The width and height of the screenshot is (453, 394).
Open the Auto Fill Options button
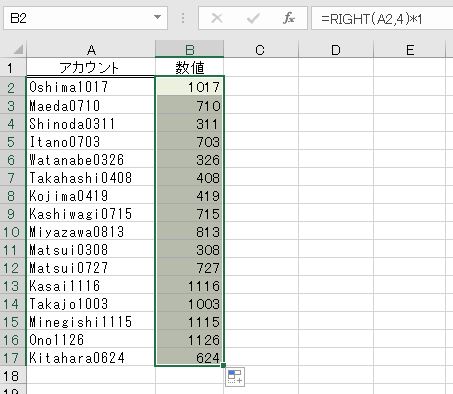click(x=235, y=377)
